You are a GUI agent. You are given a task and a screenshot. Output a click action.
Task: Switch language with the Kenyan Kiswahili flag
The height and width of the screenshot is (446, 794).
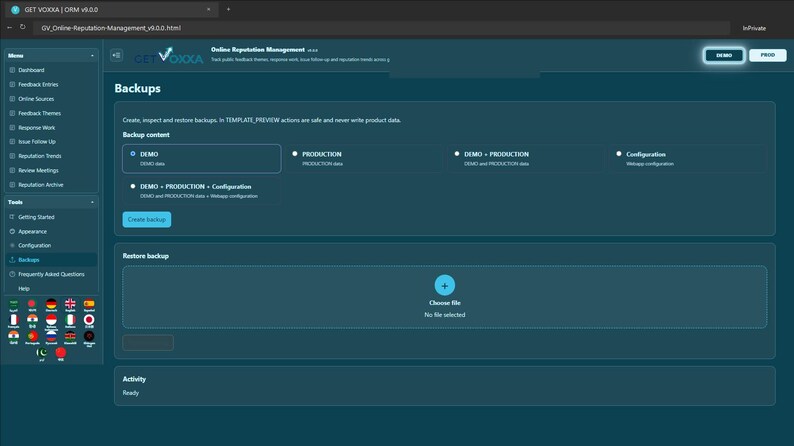tap(70, 337)
